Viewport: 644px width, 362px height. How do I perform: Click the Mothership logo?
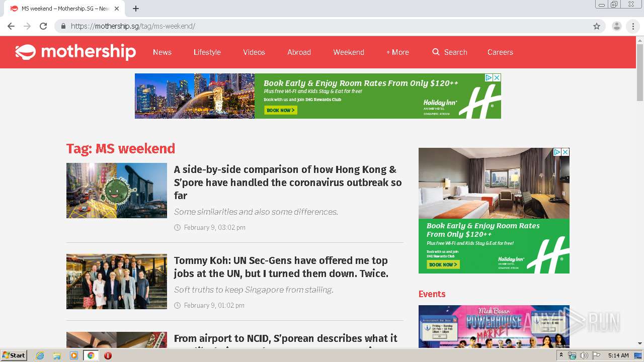coord(75,52)
